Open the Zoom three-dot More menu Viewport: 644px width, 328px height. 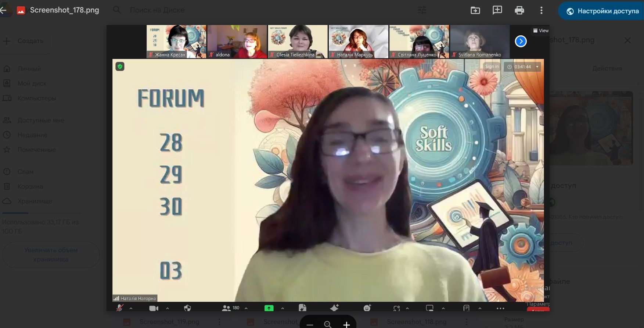[x=500, y=308]
